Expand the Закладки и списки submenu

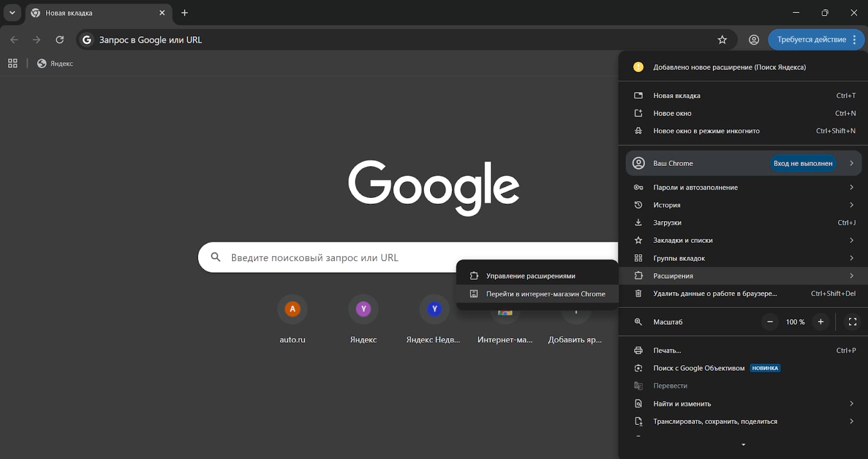pyautogui.click(x=743, y=240)
